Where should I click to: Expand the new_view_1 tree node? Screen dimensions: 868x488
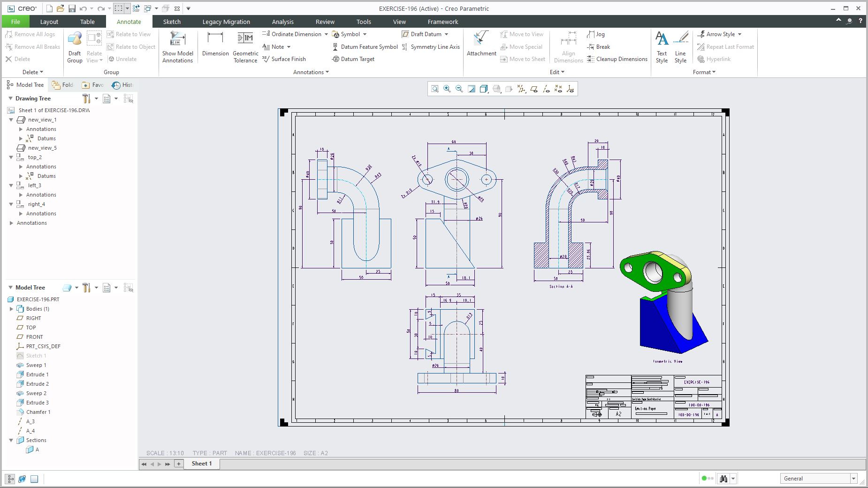click(11, 120)
